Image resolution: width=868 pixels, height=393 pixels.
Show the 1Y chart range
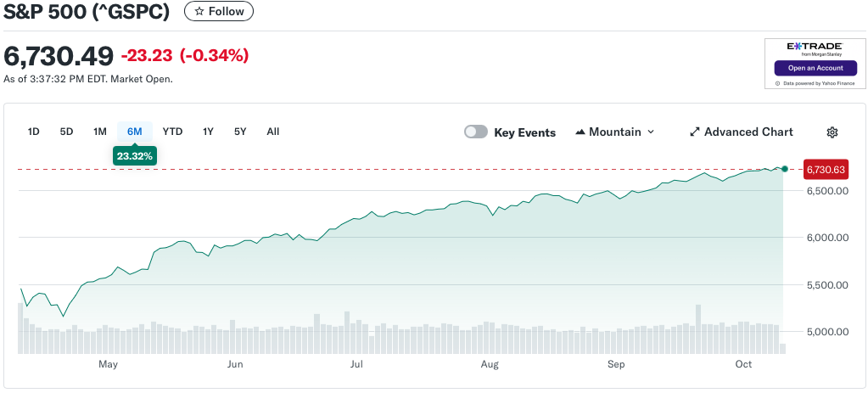coord(208,132)
